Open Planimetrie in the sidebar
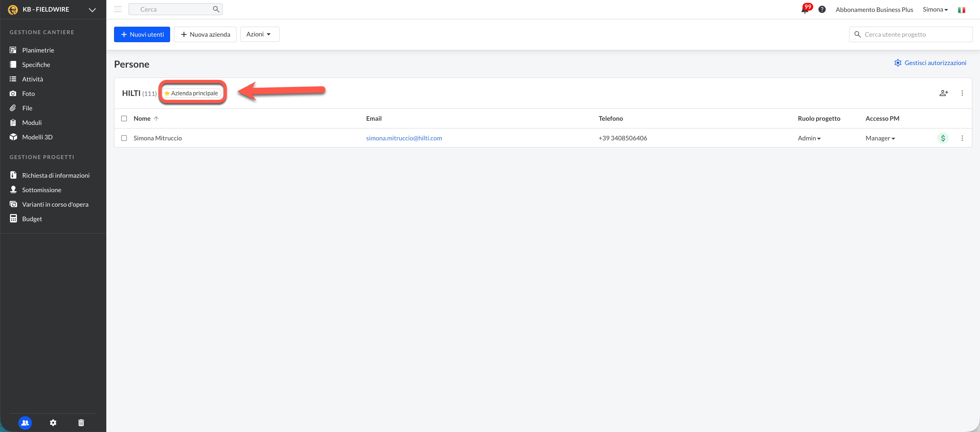 tap(38, 50)
